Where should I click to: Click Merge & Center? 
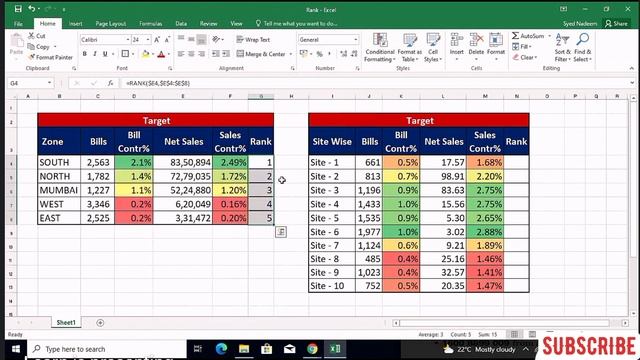pyautogui.click(x=261, y=54)
